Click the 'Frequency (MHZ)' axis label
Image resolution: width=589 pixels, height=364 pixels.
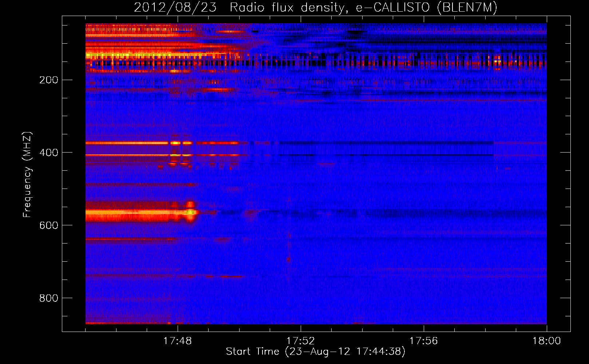27,174
